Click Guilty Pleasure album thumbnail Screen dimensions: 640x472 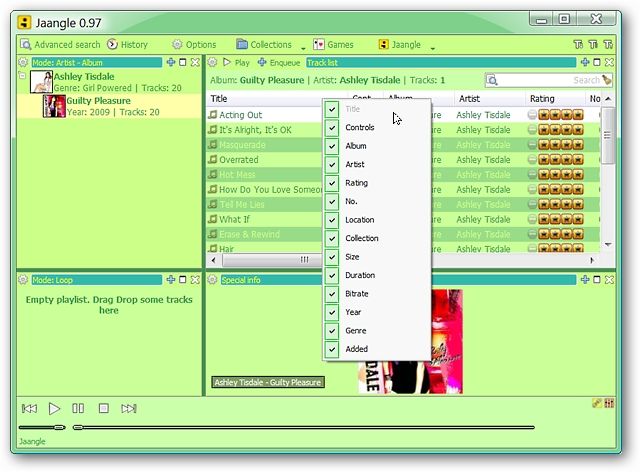(x=54, y=106)
